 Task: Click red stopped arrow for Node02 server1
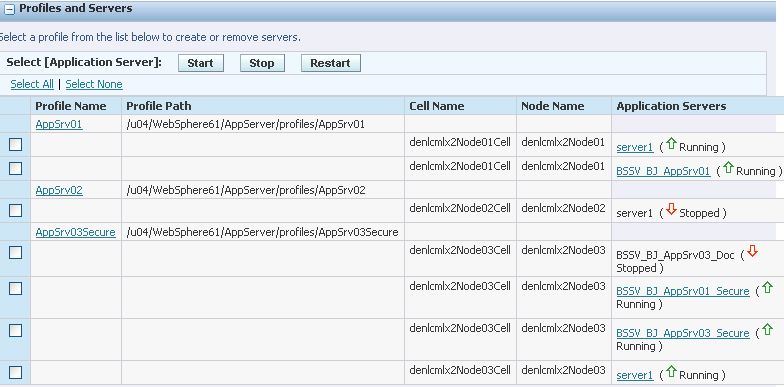click(671, 210)
